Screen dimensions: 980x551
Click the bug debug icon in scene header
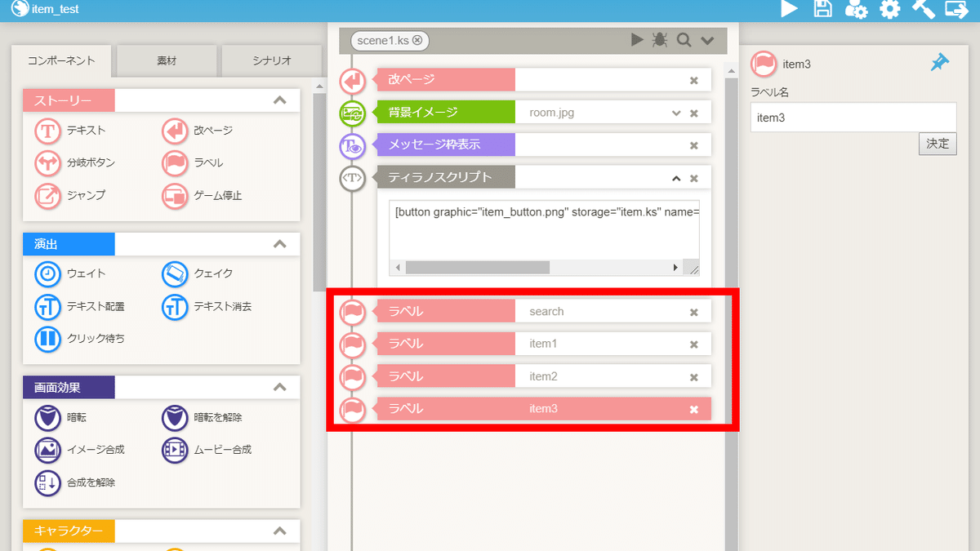pyautogui.click(x=660, y=40)
